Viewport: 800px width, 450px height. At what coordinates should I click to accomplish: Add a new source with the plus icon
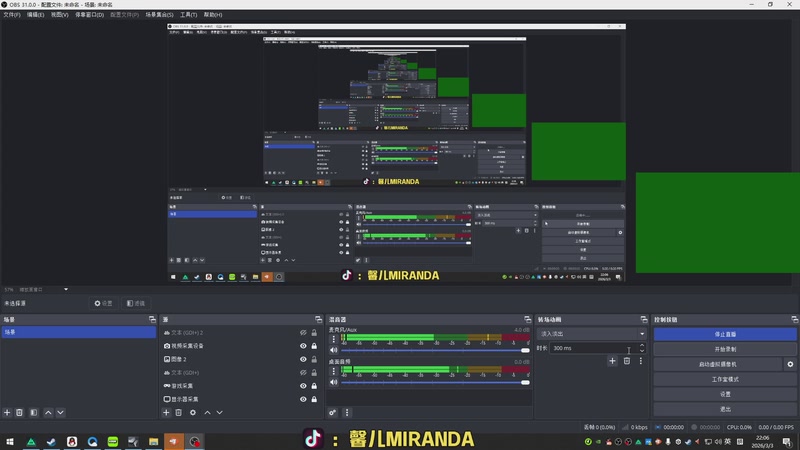tap(166, 412)
